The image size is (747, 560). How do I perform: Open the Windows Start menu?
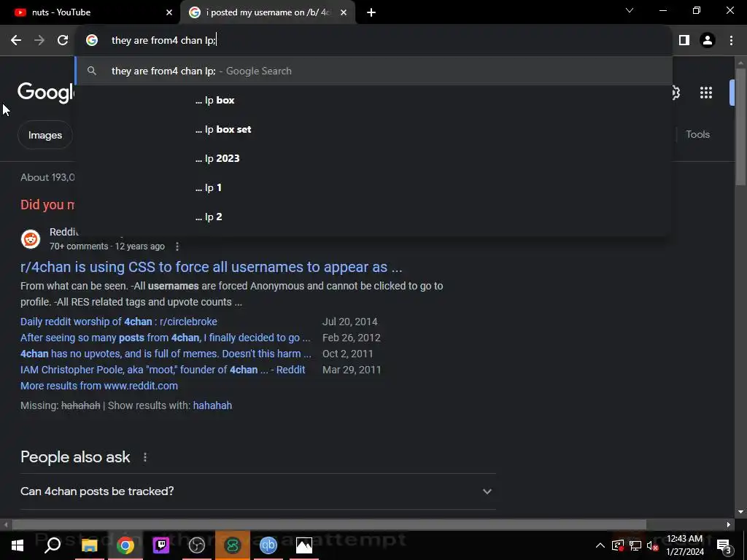pos(18,545)
